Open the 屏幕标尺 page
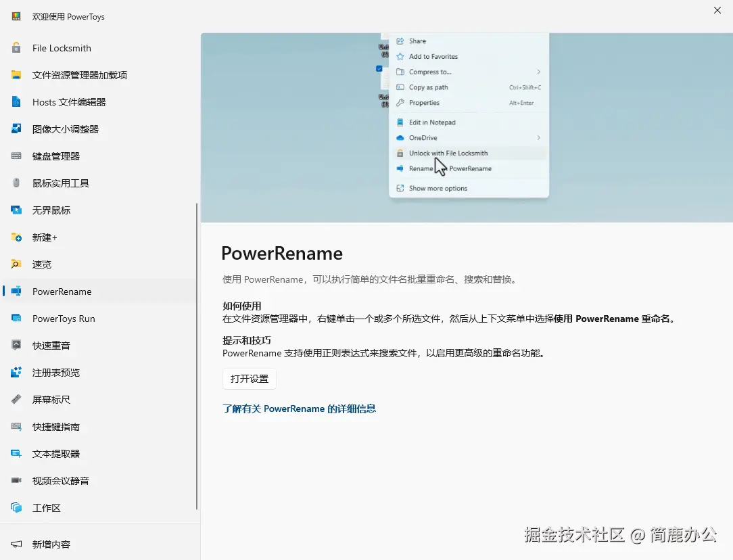This screenshot has height=560, width=733. (100, 400)
